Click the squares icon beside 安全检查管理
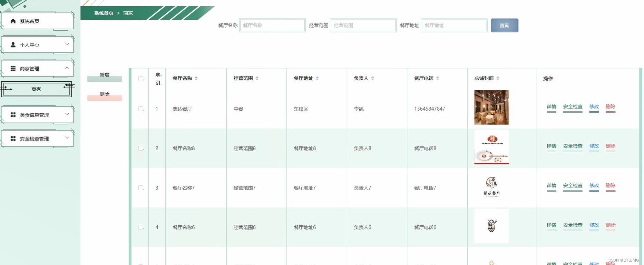Image resolution: width=644 pixels, height=265 pixels. [x=13, y=139]
